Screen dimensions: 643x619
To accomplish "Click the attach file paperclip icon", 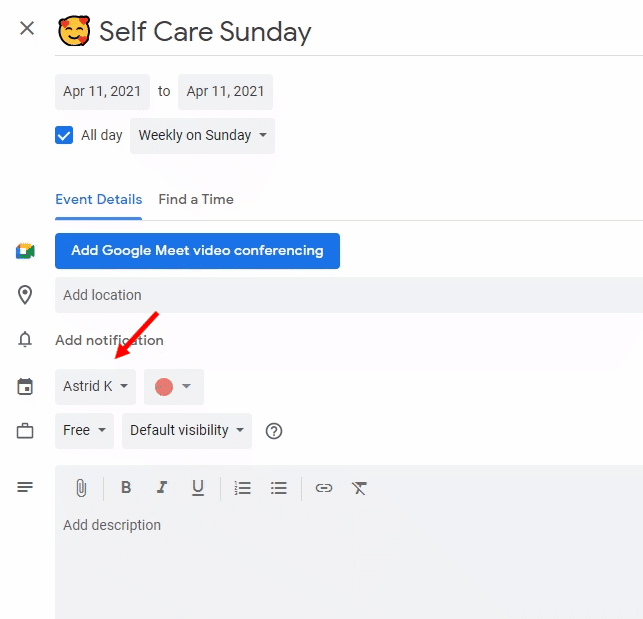I will (x=81, y=488).
